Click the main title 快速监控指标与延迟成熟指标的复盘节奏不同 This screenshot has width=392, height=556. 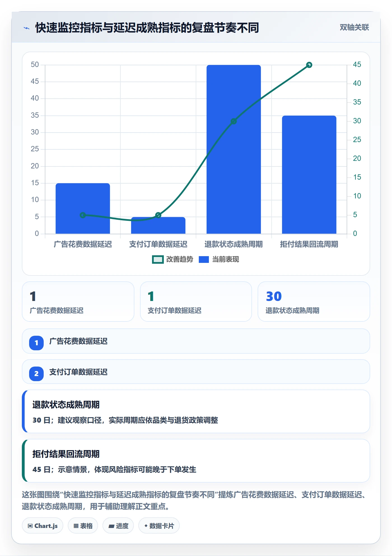coord(147,28)
